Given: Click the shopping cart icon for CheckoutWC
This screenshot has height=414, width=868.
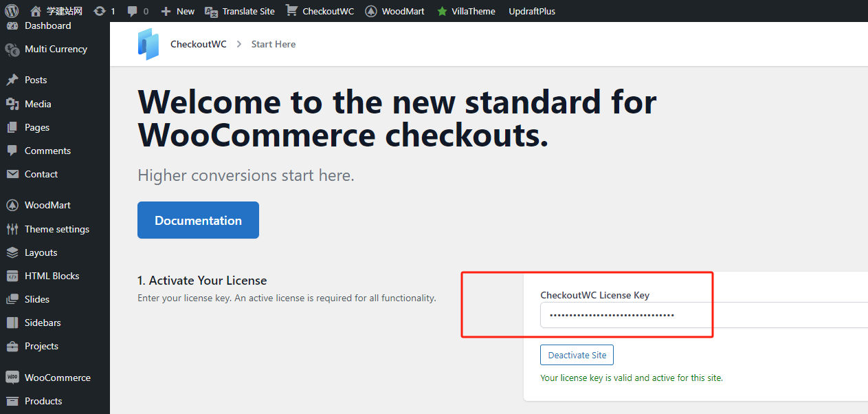Looking at the screenshot, I should click(x=292, y=11).
